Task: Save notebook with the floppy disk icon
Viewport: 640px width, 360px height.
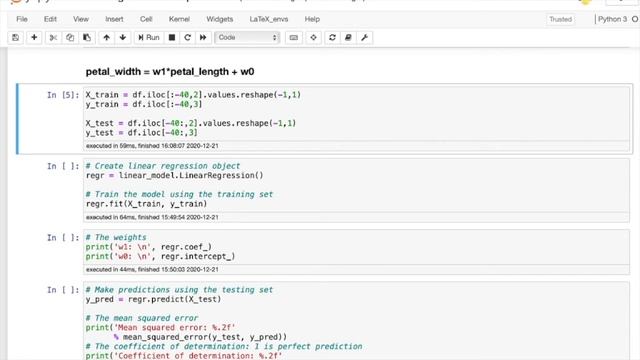Action: pyautogui.click(x=16, y=38)
